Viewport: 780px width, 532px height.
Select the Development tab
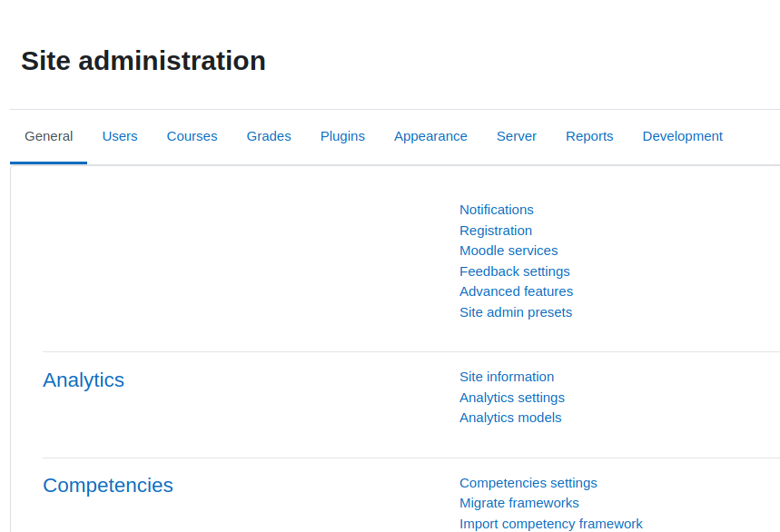(683, 136)
